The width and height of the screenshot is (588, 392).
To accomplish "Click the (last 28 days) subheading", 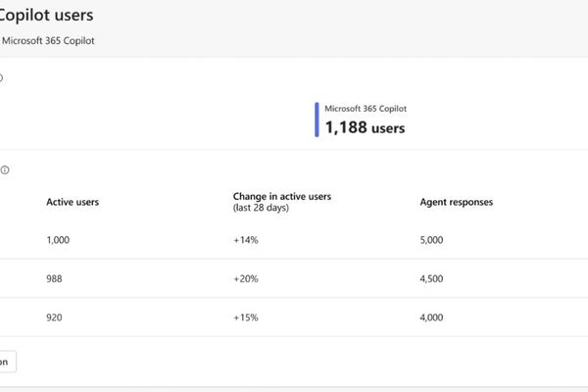I will click(261, 208).
